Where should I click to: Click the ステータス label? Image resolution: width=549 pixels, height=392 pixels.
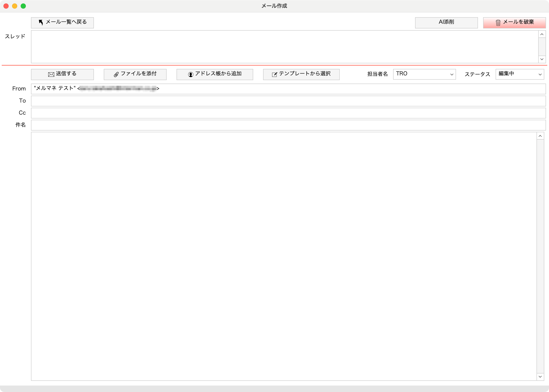(x=477, y=74)
